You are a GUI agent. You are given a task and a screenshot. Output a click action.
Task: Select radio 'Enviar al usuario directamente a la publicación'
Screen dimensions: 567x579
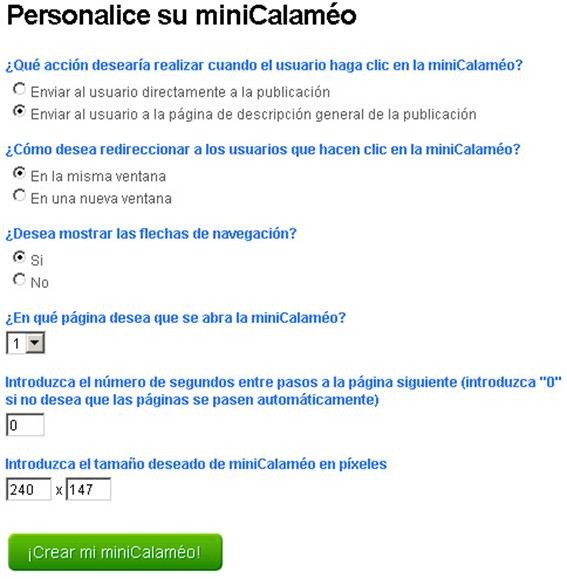coord(19,89)
